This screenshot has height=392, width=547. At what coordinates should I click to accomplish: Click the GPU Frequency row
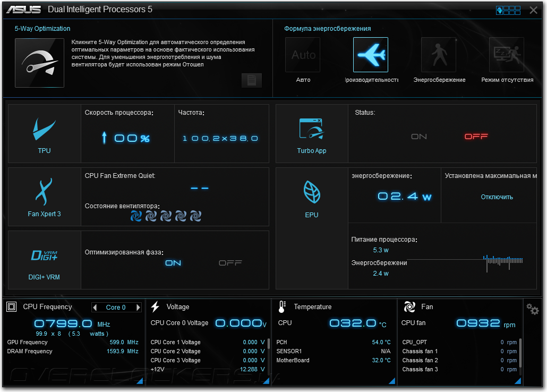tap(73, 342)
